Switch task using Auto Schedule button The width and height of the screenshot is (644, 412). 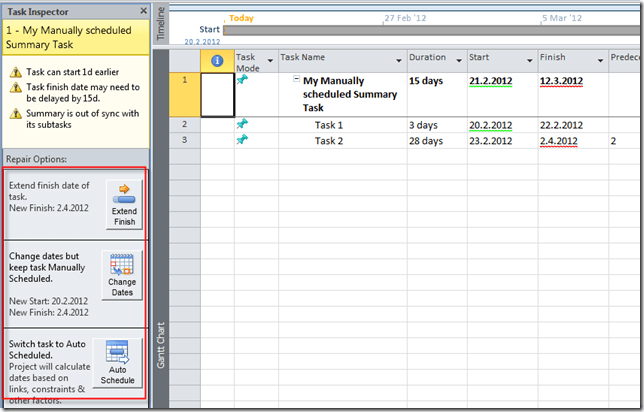[118, 364]
